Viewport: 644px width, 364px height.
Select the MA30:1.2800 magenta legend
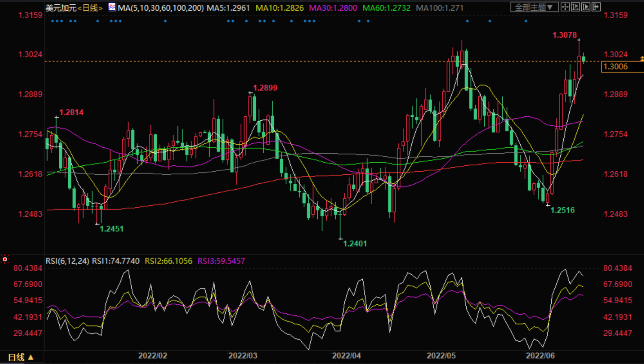click(333, 8)
